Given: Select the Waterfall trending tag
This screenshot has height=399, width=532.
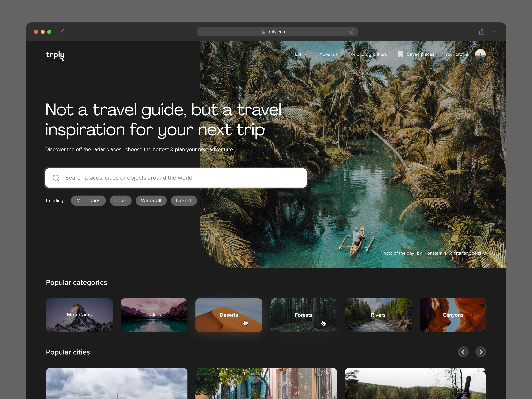Looking at the screenshot, I should pos(151,200).
